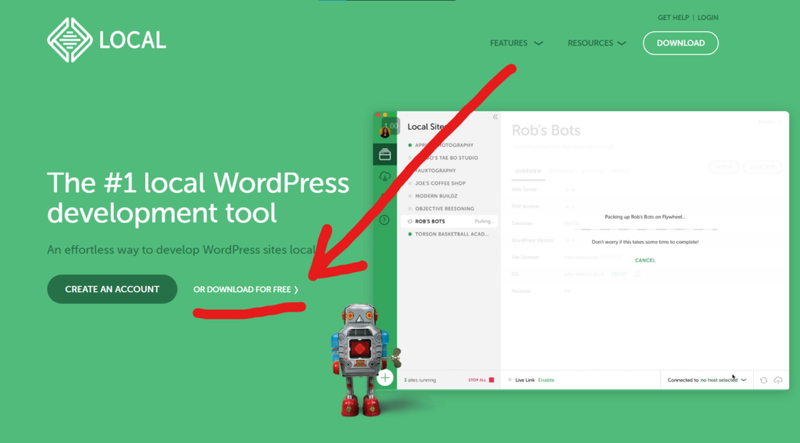The height and width of the screenshot is (443, 800).
Task: Click the 'Pulling...' status on Rob's Bots
Action: point(484,221)
